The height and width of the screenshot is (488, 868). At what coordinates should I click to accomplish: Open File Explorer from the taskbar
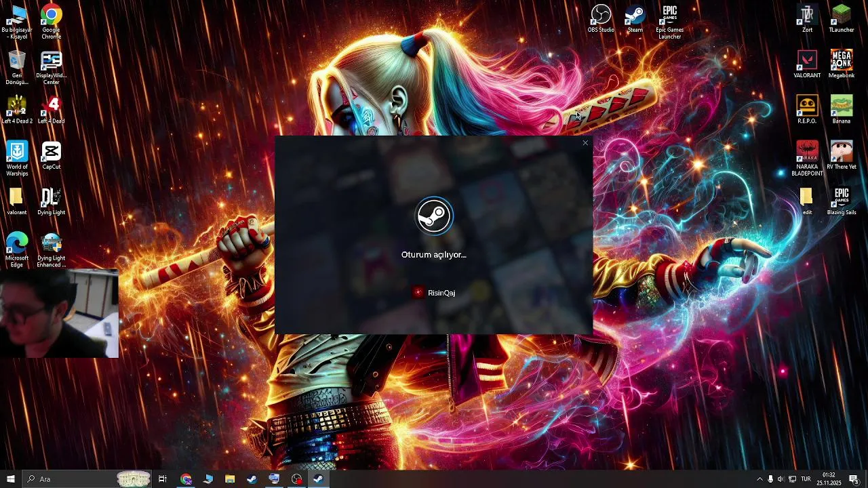230,479
